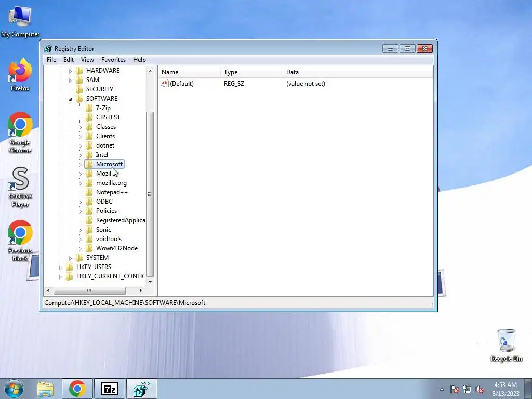The width and height of the screenshot is (532, 399).
Task: Click the Name column header
Action: click(x=189, y=72)
